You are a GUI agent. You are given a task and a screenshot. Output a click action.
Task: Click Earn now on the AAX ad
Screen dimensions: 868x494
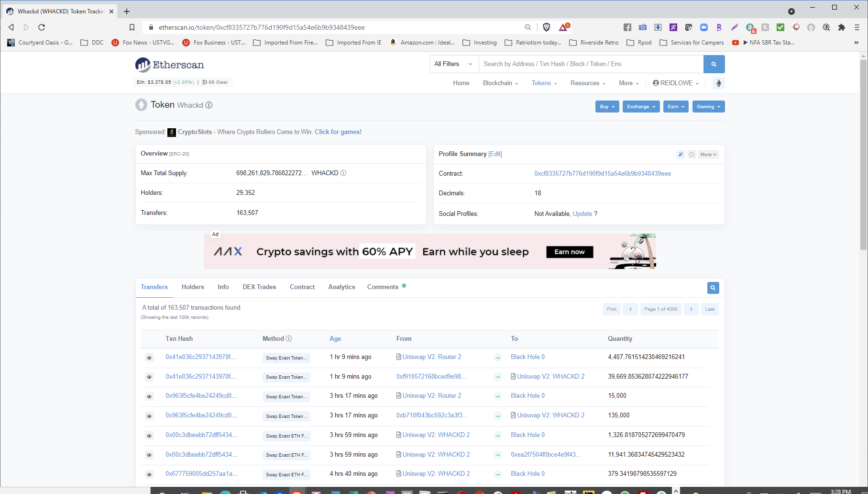coord(570,252)
